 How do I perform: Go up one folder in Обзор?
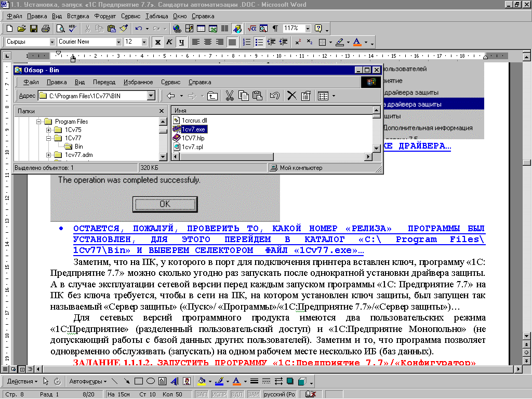(x=212, y=96)
